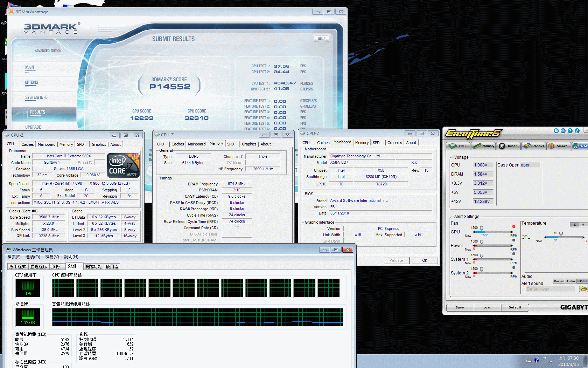Open the 檢視(V) menu in Task Manager

(52, 257)
